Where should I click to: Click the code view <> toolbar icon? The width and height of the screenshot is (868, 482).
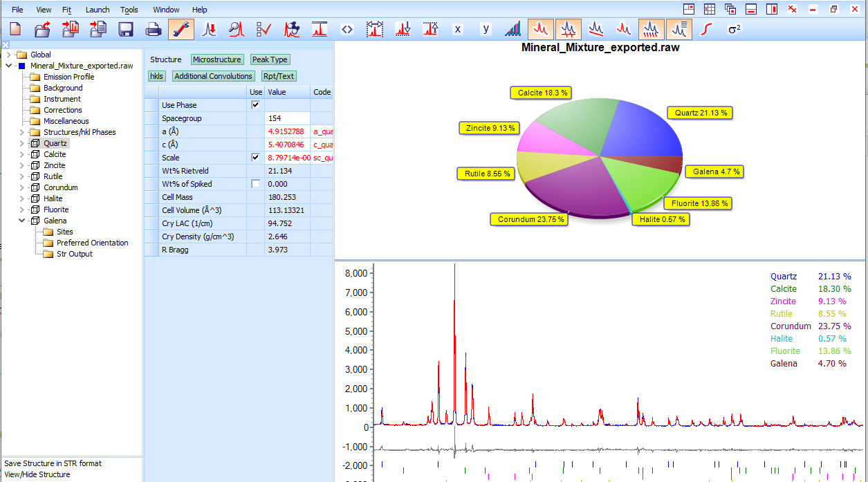tap(348, 29)
